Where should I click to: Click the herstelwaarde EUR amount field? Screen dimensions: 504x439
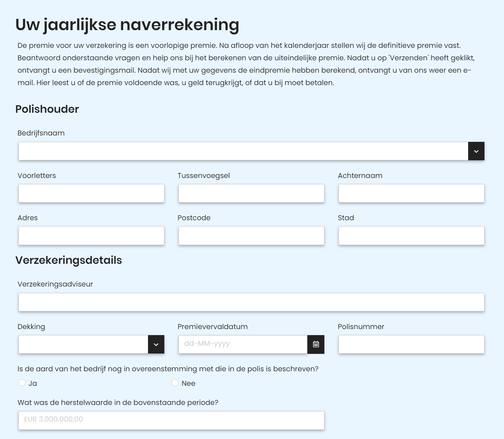(x=171, y=420)
